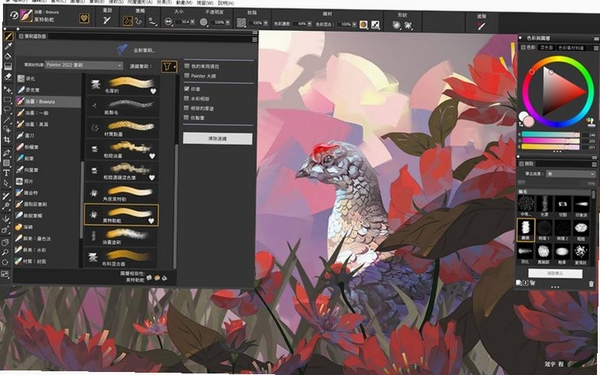Select 油畫：Bravura brush category

coord(48,101)
